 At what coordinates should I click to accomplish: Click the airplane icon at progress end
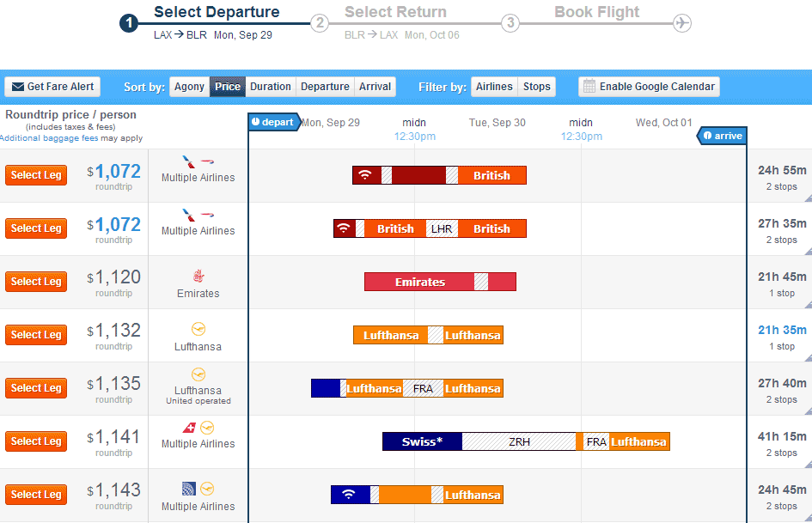coord(682,23)
